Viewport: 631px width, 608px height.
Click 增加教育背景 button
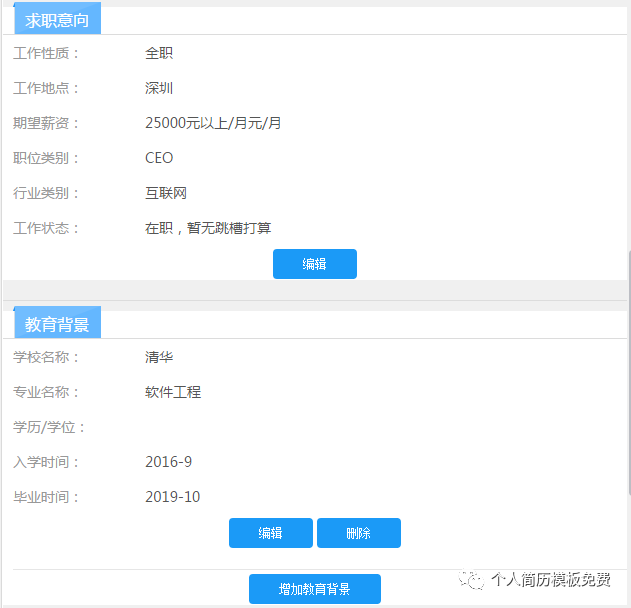(315, 589)
